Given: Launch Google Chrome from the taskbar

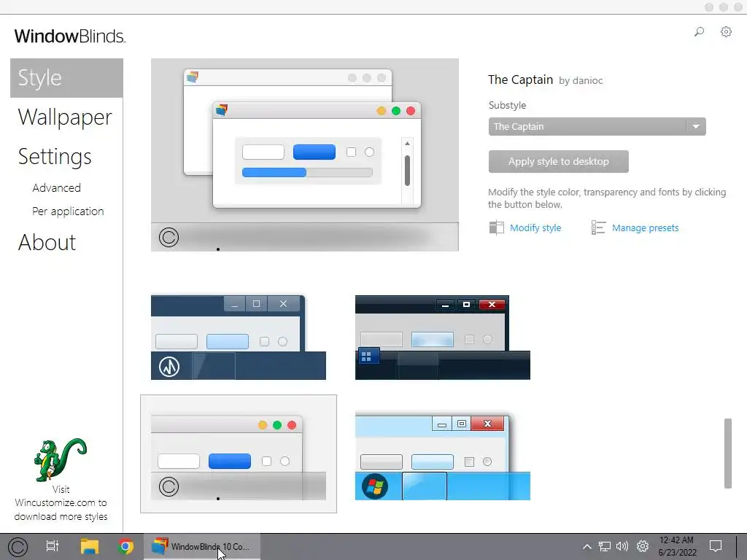Looking at the screenshot, I should point(125,546).
